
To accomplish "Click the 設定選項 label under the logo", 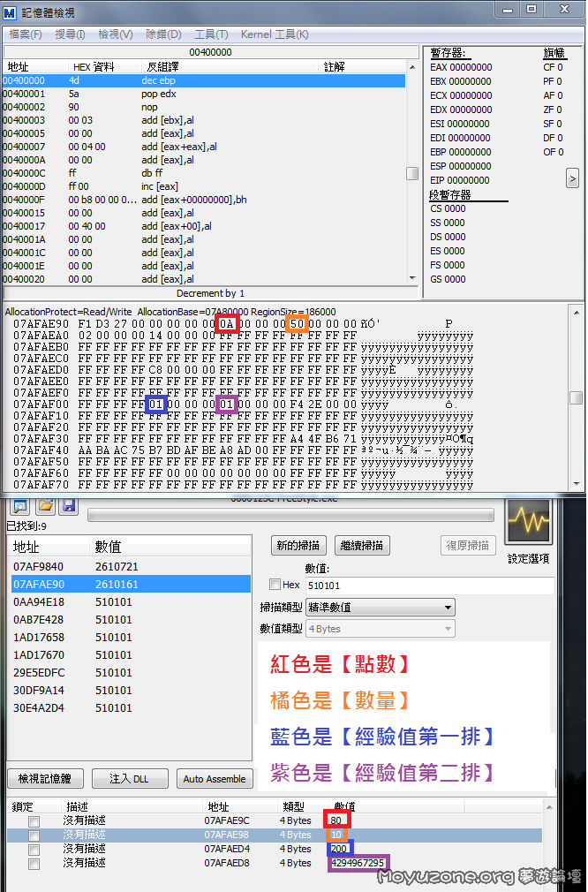I will (x=528, y=559).
